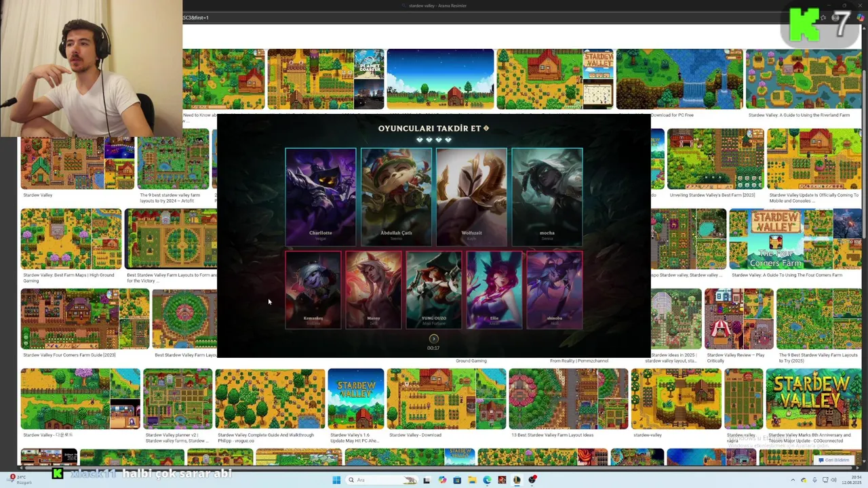Click the green K stream logo
Viewport: 868px width, 488px height.
click(805, 26)
